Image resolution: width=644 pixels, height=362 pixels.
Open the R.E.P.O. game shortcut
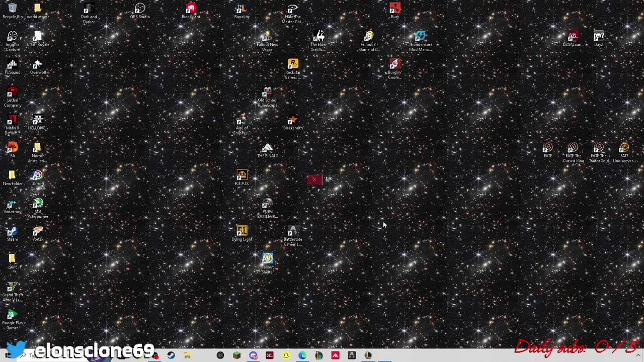click(x=242, y=177)
